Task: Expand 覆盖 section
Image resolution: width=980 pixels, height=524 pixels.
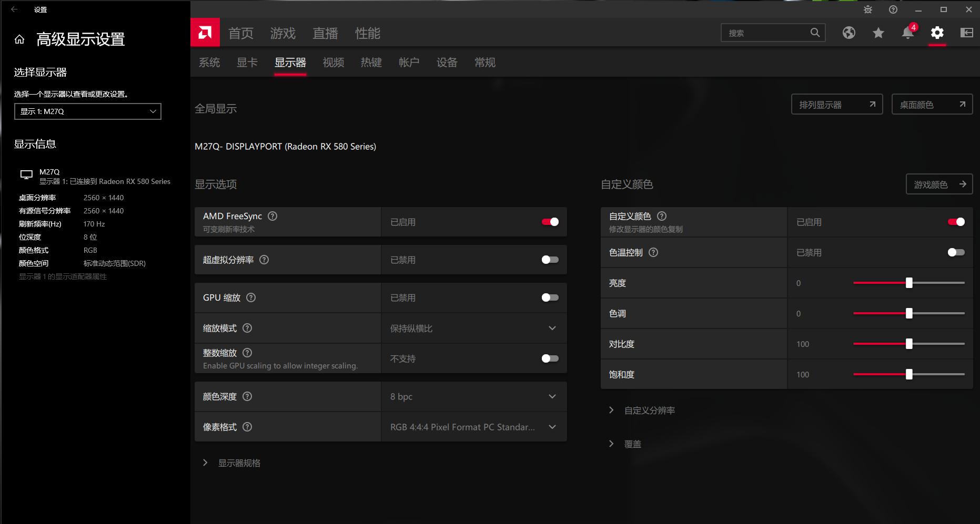Action: [x=624, y=444]
